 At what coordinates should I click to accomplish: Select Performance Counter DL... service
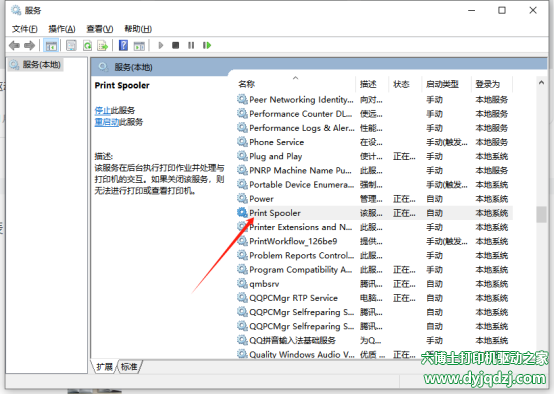click(x=300, y=114)
